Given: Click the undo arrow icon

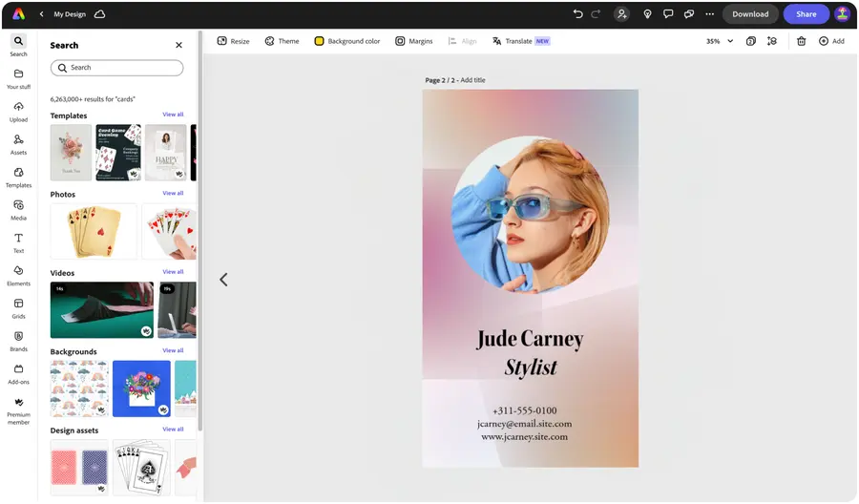Looking at the screenshot, I should pyautogui.click(x=577, y=14).
